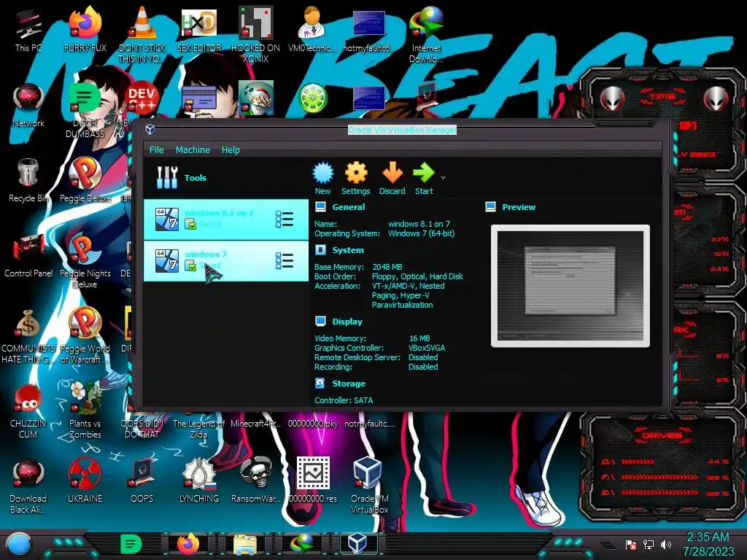Expand the Start button dropdown arrow
This screenshot has width=747, height=560.
point(443,178)
